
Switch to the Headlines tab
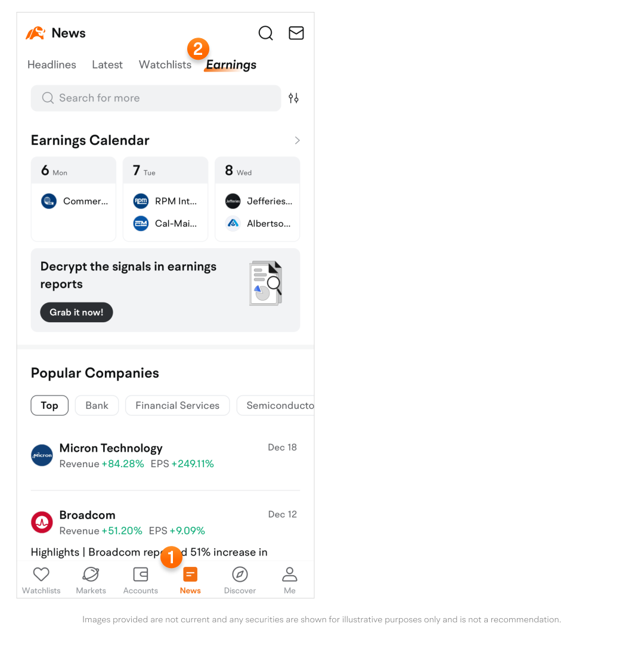pos(52,65)
